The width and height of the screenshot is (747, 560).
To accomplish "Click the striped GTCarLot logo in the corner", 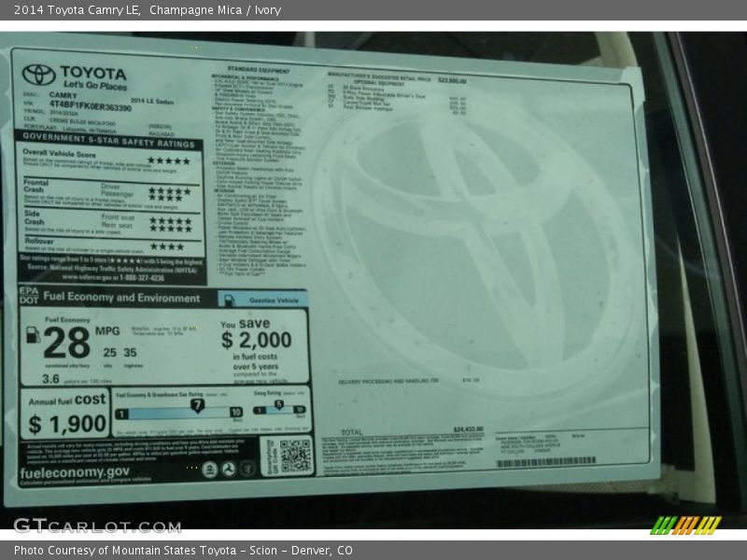I will 686,525.
